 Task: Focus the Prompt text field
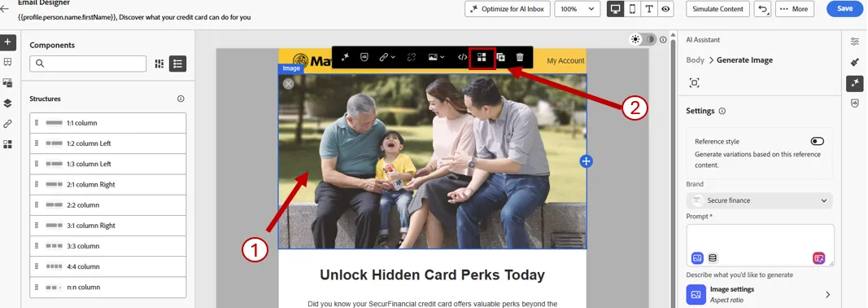pos(760,244)
